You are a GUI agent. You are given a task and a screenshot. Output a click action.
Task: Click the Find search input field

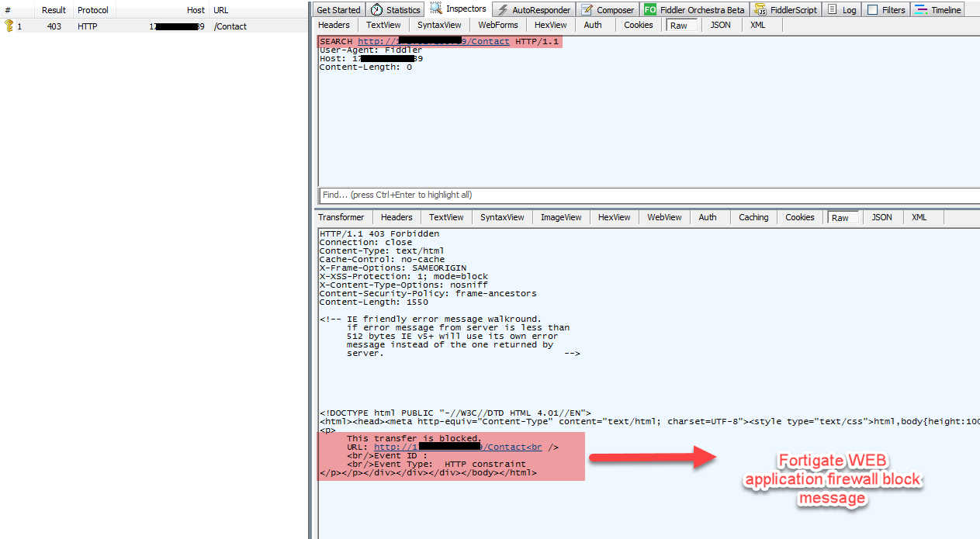click(648, 195)
